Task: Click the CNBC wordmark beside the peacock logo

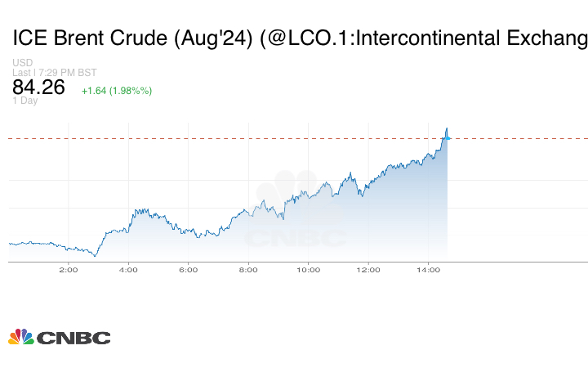Action: coord(73,338)
